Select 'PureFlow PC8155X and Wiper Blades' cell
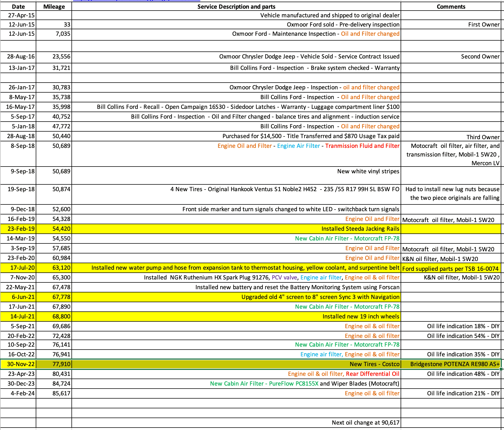The width and height of the screenshot is (504, 430). click(x=236, y=384)
